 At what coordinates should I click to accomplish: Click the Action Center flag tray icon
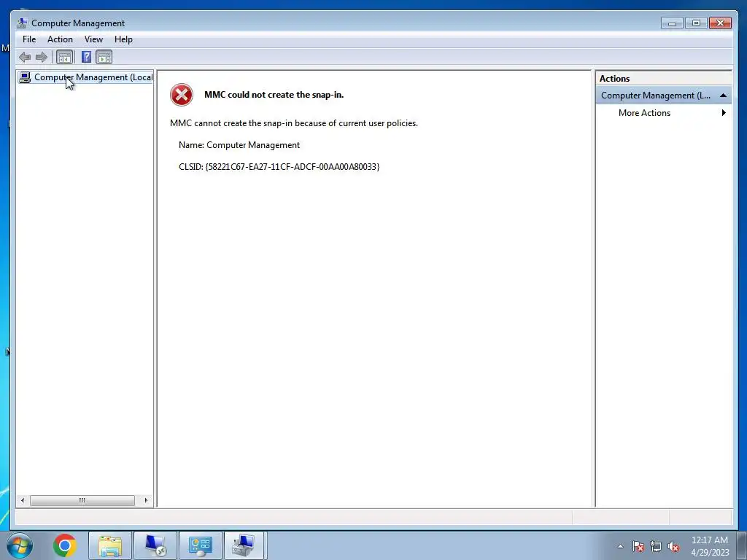(638, 547)
